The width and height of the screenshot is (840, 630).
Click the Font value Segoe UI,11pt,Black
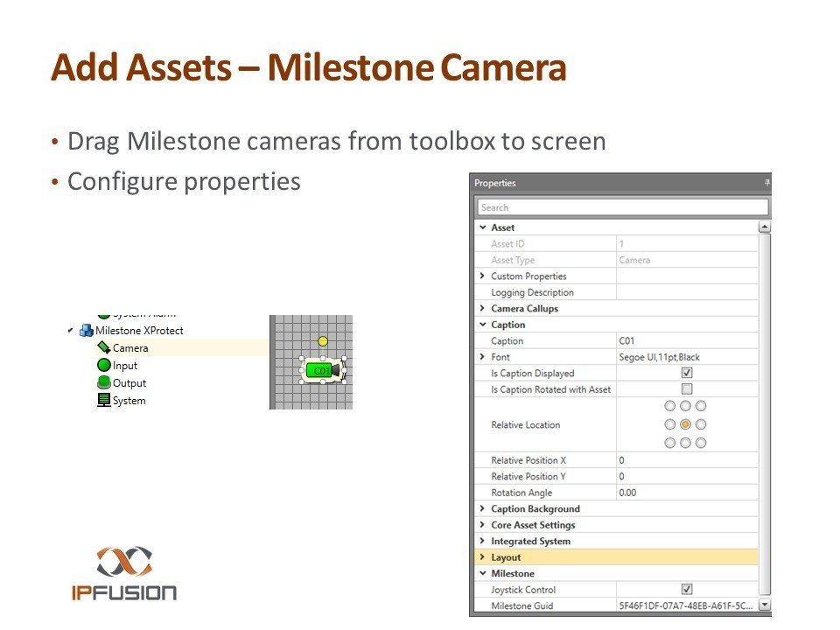coord(659,357)
